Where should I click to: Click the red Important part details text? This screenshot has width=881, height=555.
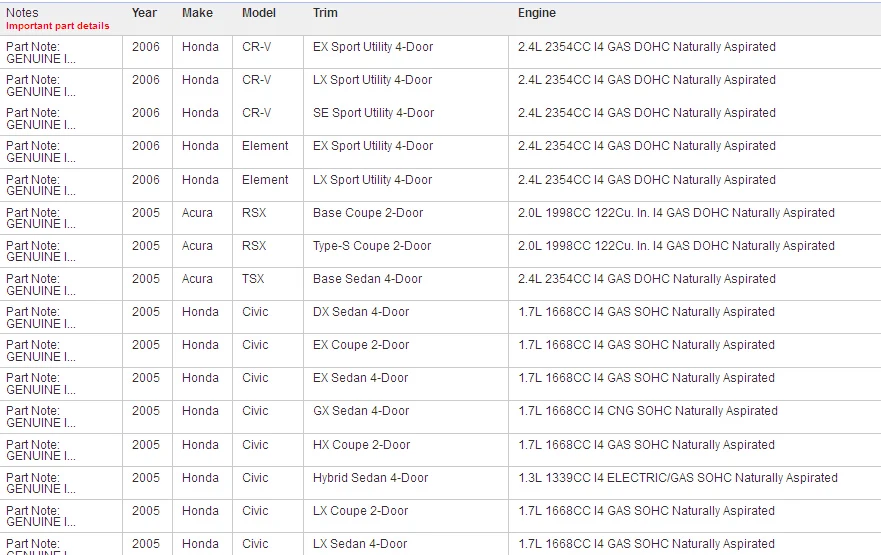coord(58,26)
